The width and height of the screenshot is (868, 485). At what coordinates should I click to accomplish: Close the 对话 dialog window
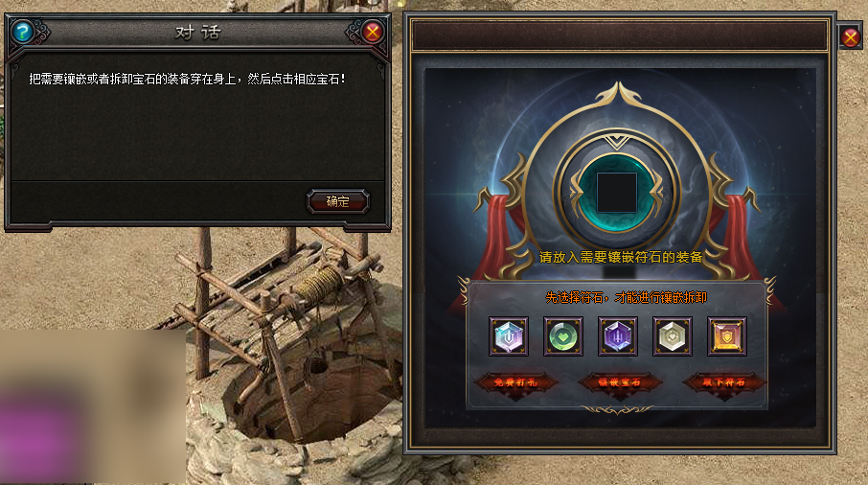coord(373,33)
